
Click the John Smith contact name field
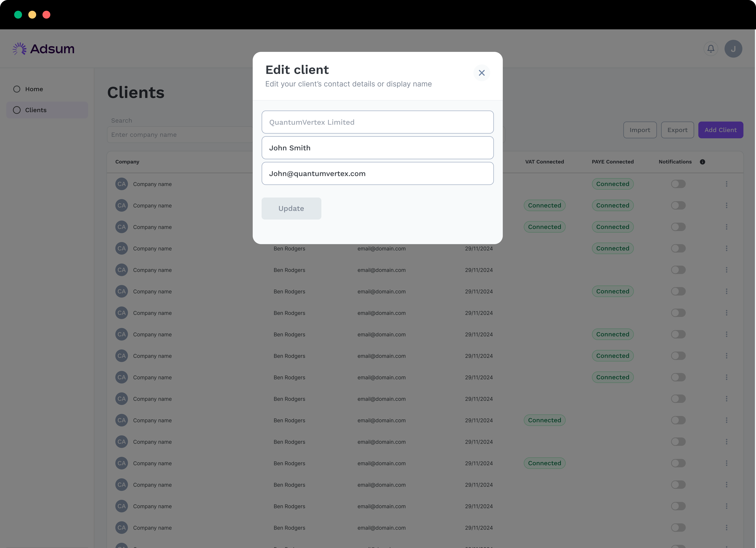(377, 148)
